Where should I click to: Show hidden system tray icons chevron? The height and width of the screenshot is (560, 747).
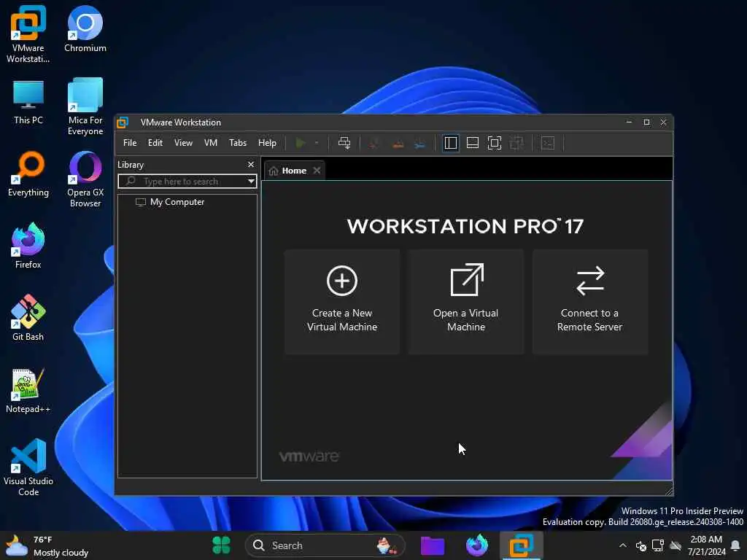point(623,545)
